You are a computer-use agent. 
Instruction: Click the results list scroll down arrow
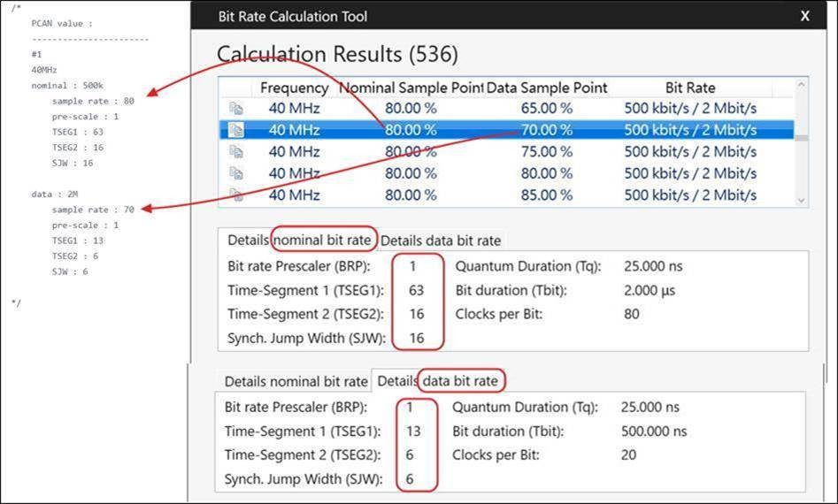click(x=801, y=200)
